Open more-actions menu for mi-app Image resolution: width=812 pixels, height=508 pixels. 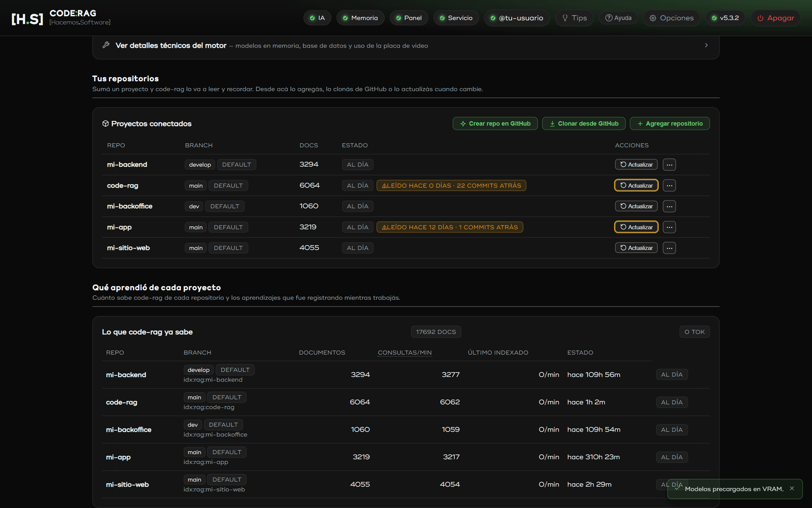[669, 227]
